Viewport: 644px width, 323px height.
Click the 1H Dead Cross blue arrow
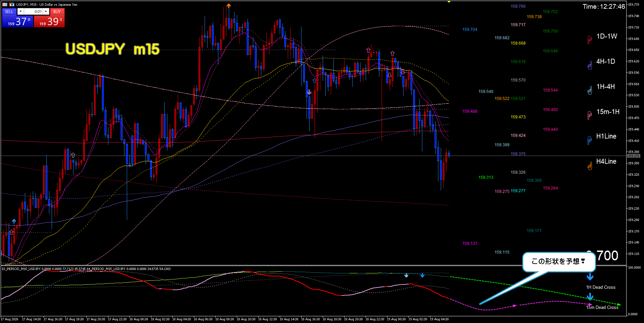[590, 277]
